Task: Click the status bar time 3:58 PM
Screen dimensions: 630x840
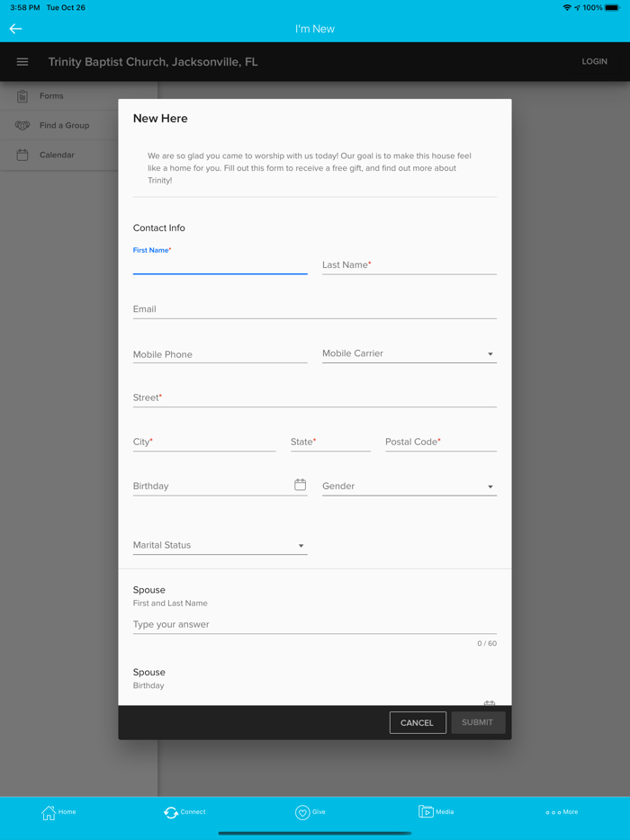Action: pyautogui.click(x=25, y=7)
